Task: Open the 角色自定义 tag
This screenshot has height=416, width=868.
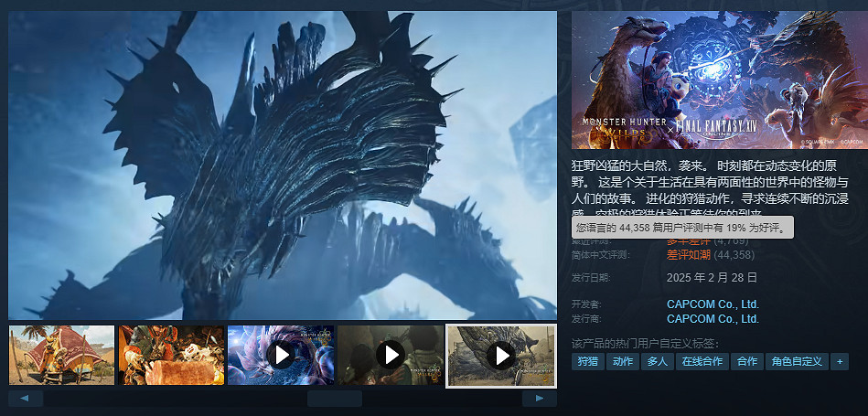Action: pyautogui.click(x=796, y=361)
